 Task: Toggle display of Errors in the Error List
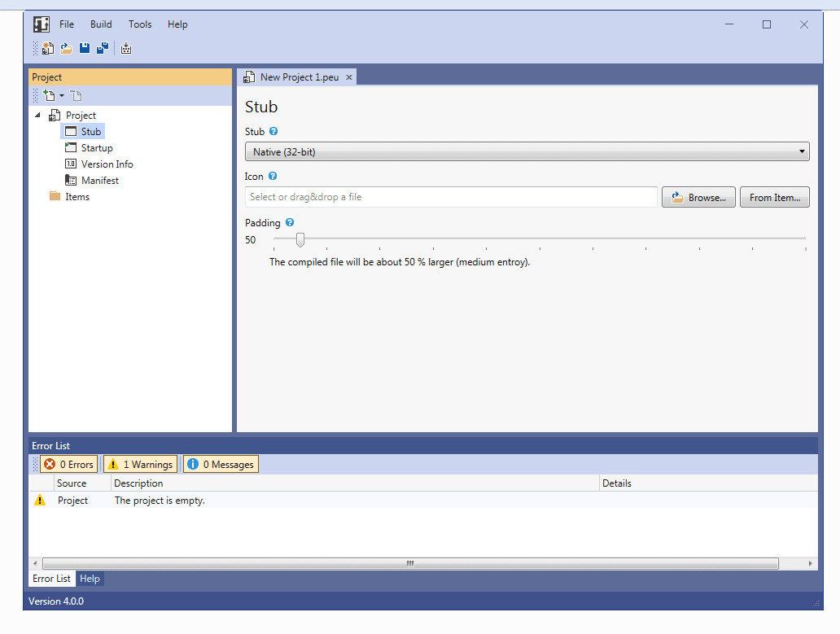pyautogui.click(x=68, y=464)
